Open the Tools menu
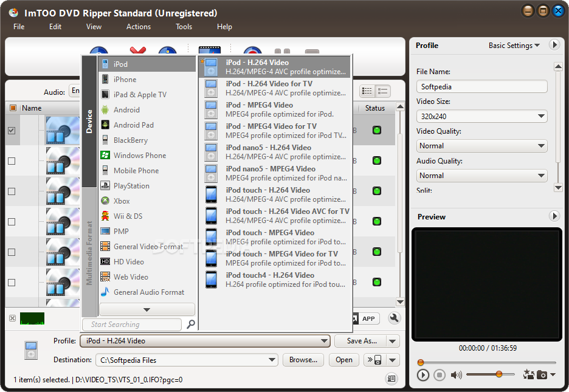 pos(184,27)
